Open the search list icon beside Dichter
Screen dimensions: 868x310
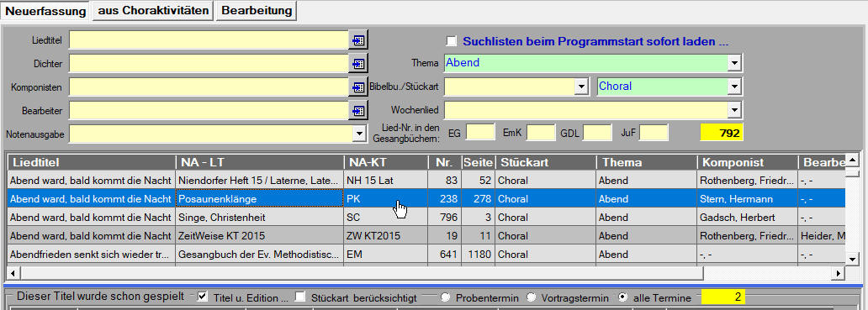coord(358,64)
